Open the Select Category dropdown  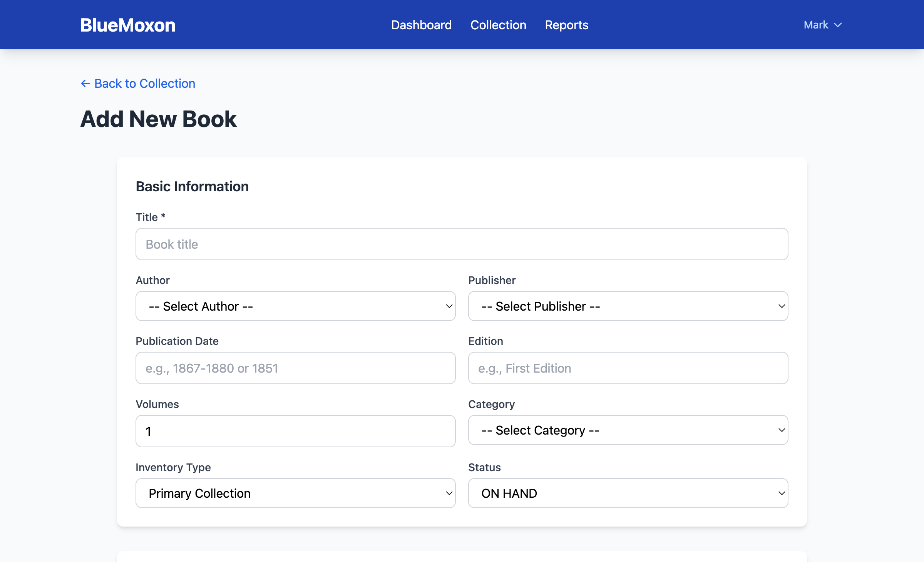click(x=628, y=430)
